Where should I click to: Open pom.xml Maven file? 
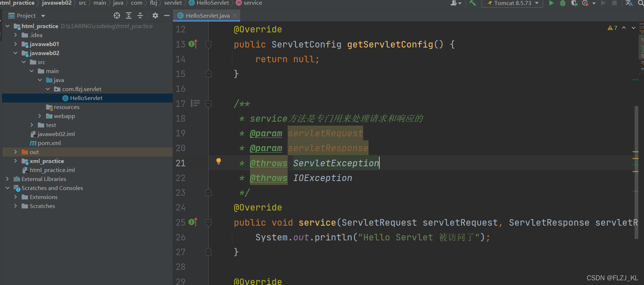(x=87, y=143)
